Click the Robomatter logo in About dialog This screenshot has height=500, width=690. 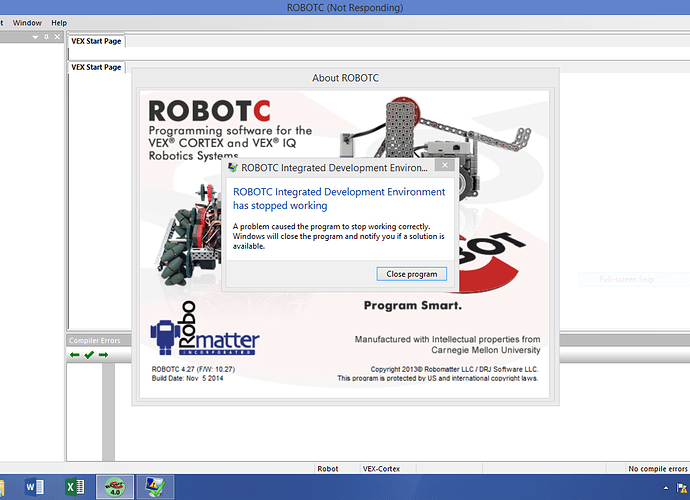tap(205, 328)
